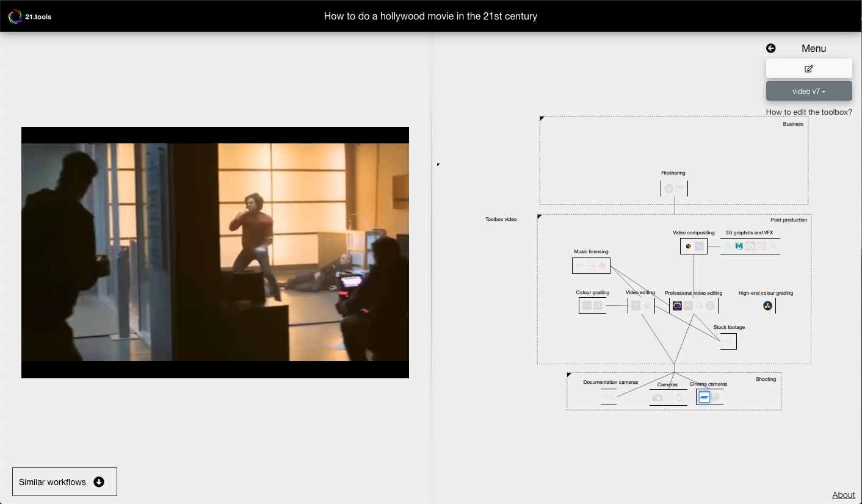The height and width of the screenshot is (504, 862).
Task: Click the page title about hollywood movie
Action: pyautogui.click(x=430, y=16)
